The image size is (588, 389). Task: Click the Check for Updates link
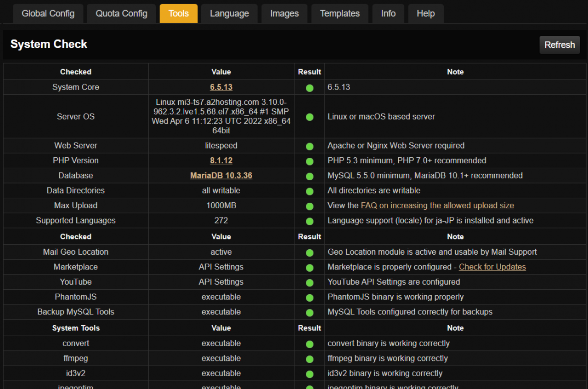(x=492, y=267)
